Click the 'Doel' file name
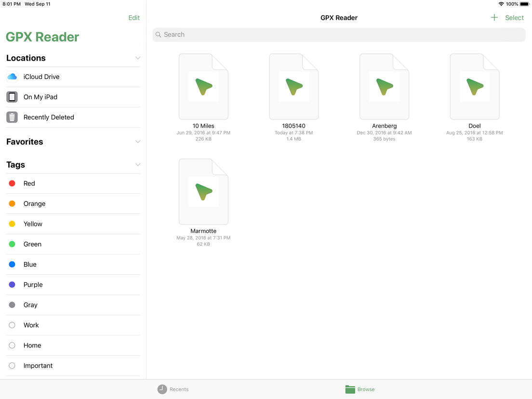Screen dimensions: 532x399 (474, 126)
